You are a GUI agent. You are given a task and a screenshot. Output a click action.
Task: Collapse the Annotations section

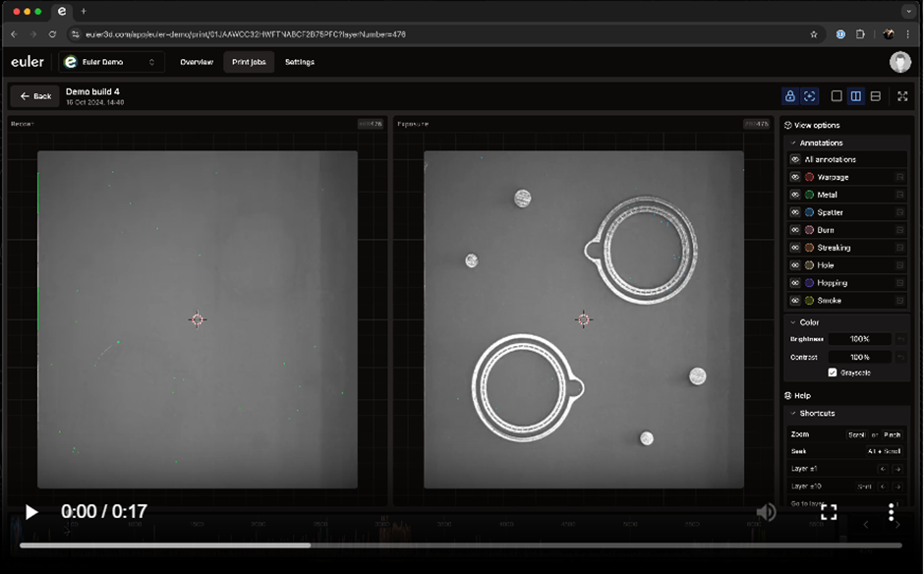pyautogui.click(x=793, y=143)
